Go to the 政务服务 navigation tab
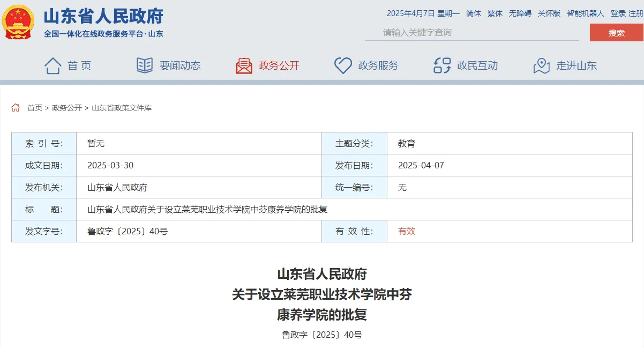644x348 pixels. [378, 65]
